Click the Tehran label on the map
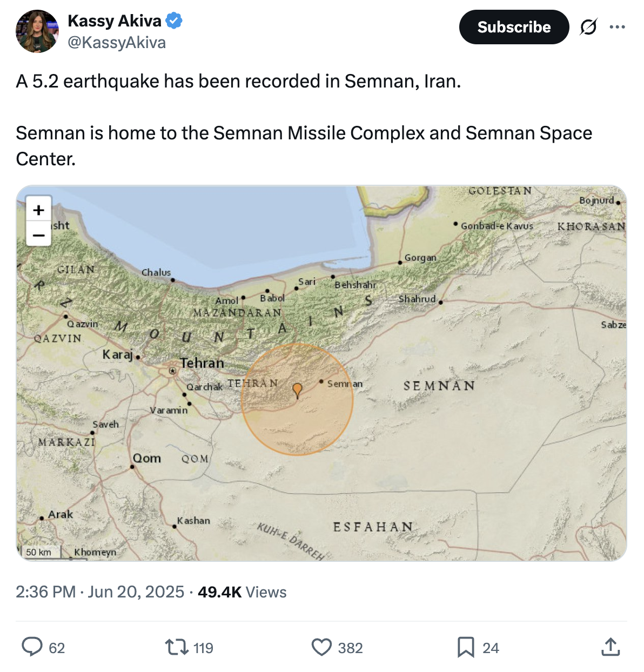The height and width of the screenshot is (672, 644). 202,363
